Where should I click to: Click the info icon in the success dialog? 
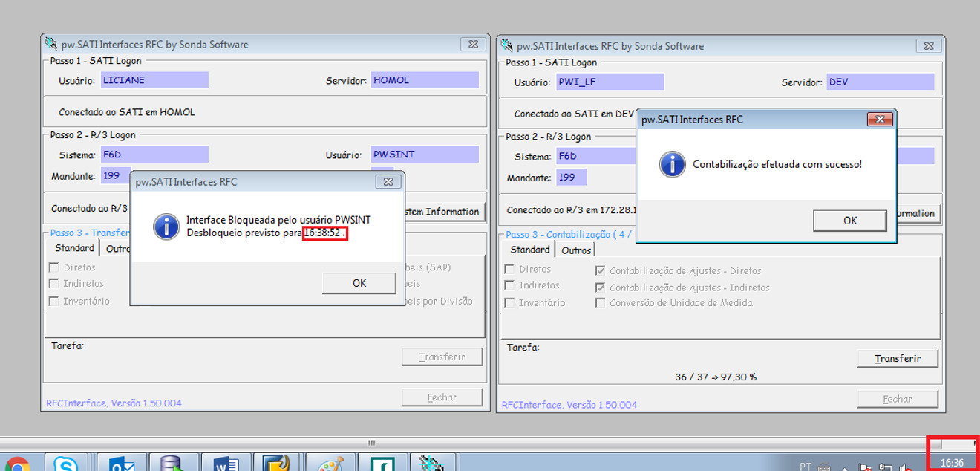673,164
